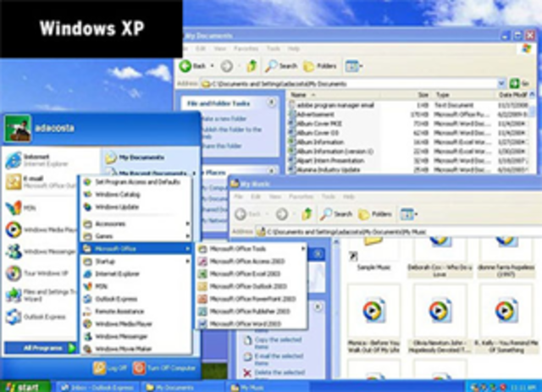Open Outlook Express in Start menu left column
Viewport: 542px width, 392px height.
pos(36,317)
